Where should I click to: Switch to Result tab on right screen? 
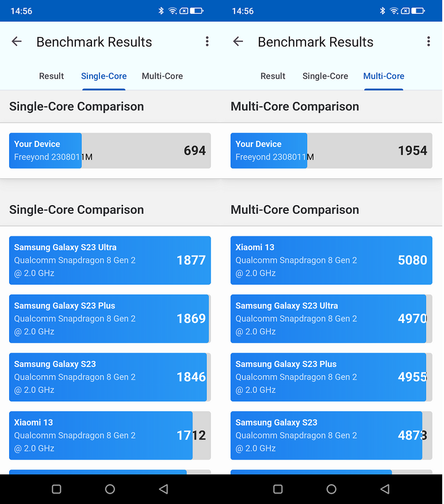click(273, 76)
